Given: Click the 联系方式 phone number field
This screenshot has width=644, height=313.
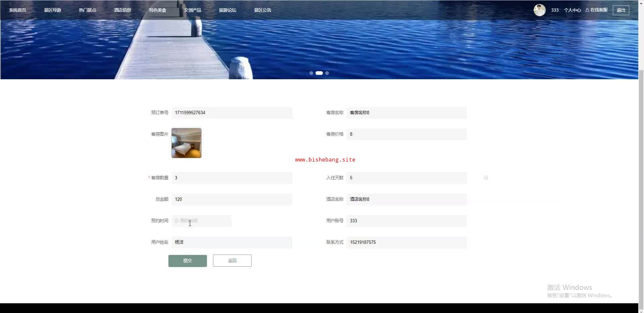Looking at the screenshot, I should (x=407, y=242).
